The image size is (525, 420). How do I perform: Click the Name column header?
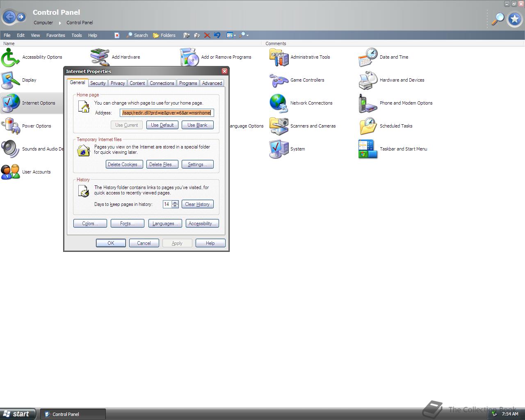(x=130, y=43)
